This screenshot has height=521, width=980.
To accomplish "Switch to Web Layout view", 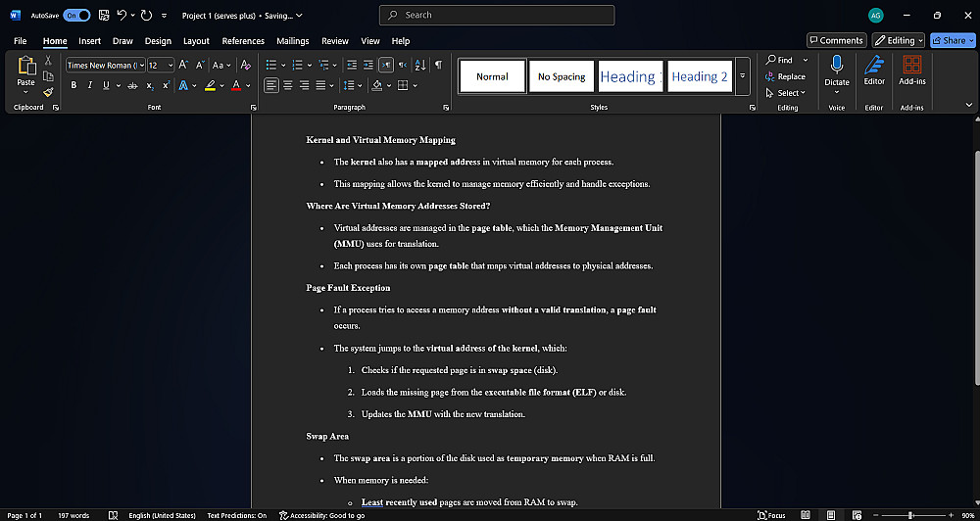I will click(x=857, y=515).
